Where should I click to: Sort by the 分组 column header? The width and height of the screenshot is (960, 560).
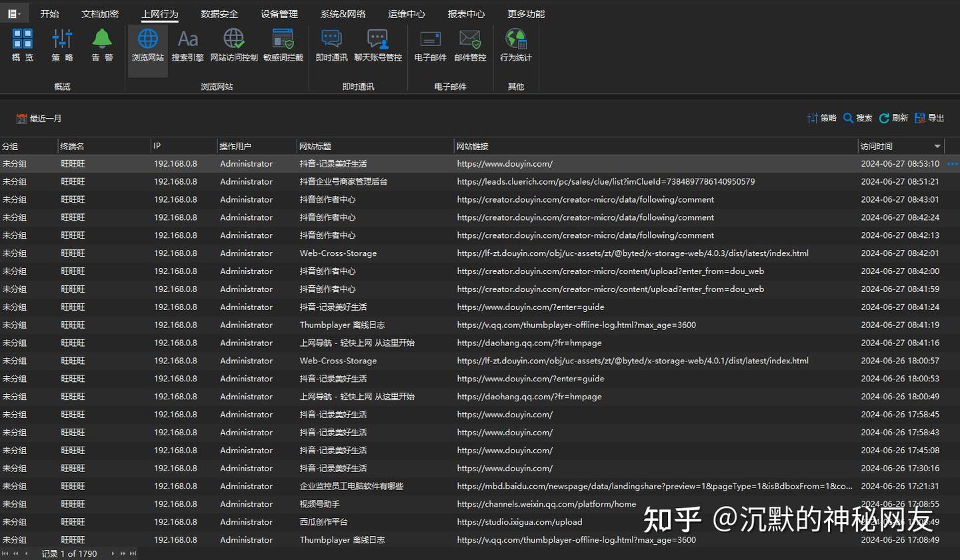29,147
